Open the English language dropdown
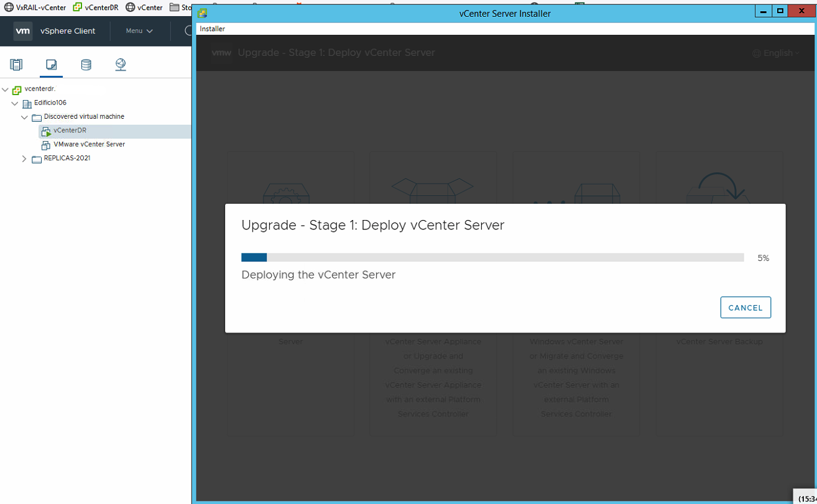 [x=776, y=53]
